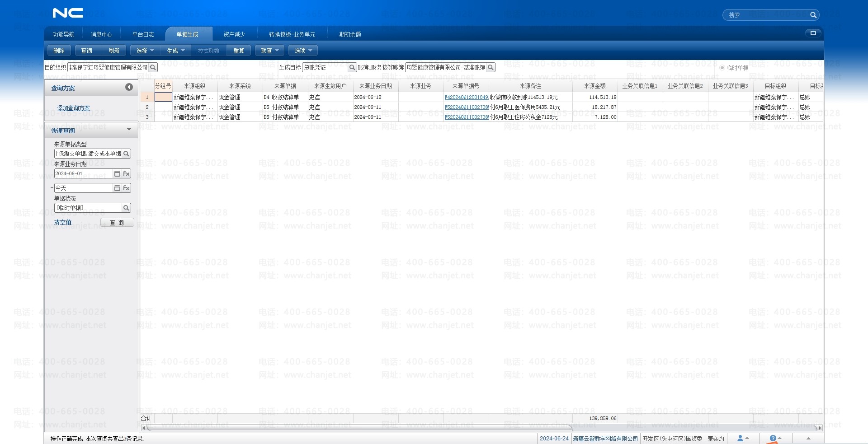Select the 单据生成 tab

(x=188, y=34)
